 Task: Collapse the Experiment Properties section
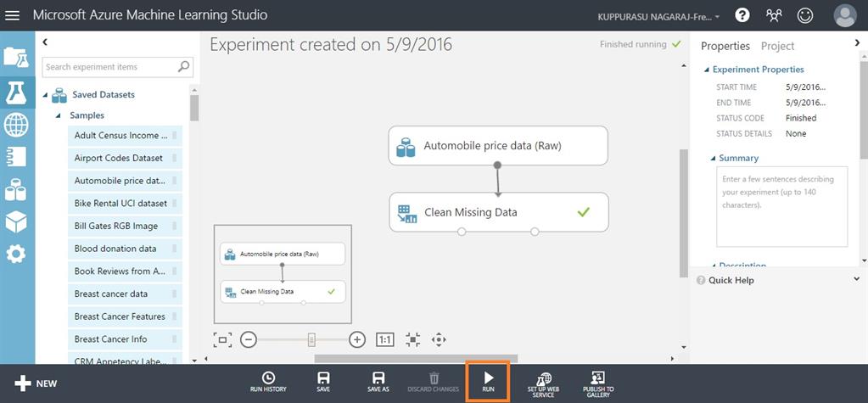(706, 70)
